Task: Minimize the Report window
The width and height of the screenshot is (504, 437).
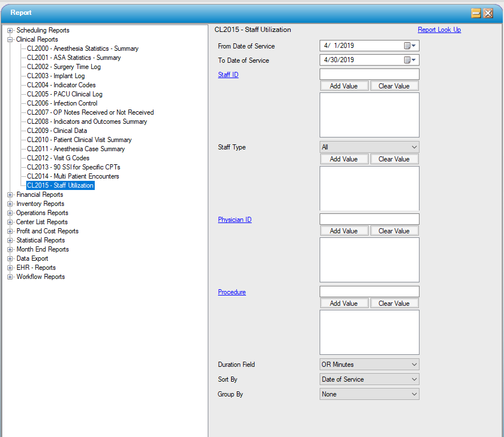Action: coord(475,13)
